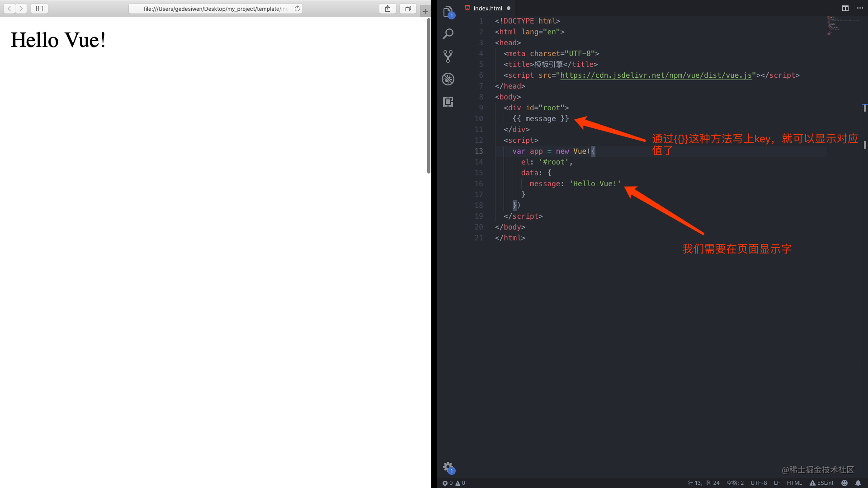Open the Source Control panel
This screenshot has height=488, width=868.
[448, 56]
